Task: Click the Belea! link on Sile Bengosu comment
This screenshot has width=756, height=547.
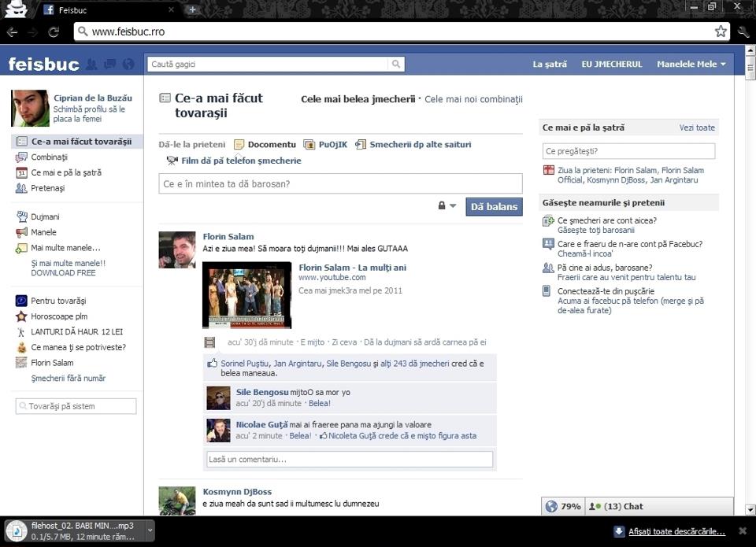Action: tap(320, 404)
